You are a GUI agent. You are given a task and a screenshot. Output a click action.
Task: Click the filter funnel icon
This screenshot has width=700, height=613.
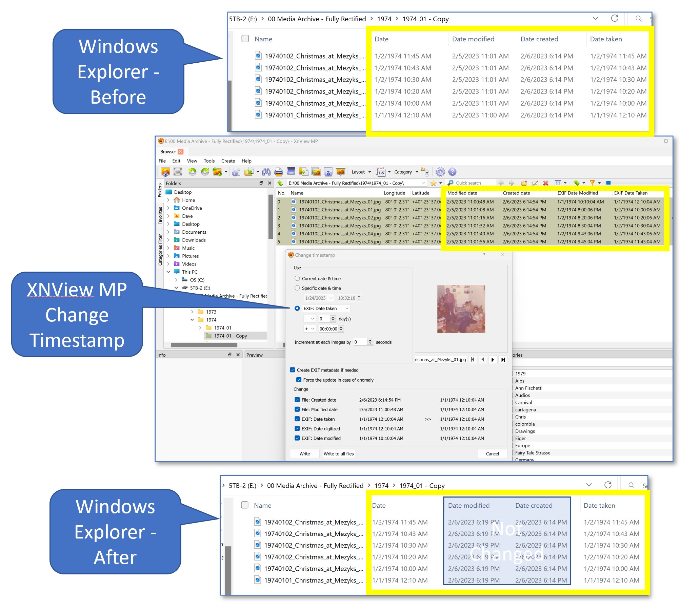point(592,183)
